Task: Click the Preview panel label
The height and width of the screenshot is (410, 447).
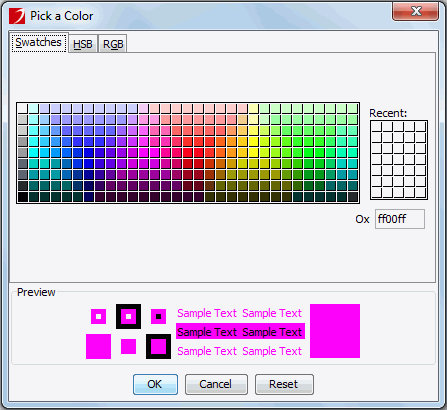Action: (x=36, y=292)
